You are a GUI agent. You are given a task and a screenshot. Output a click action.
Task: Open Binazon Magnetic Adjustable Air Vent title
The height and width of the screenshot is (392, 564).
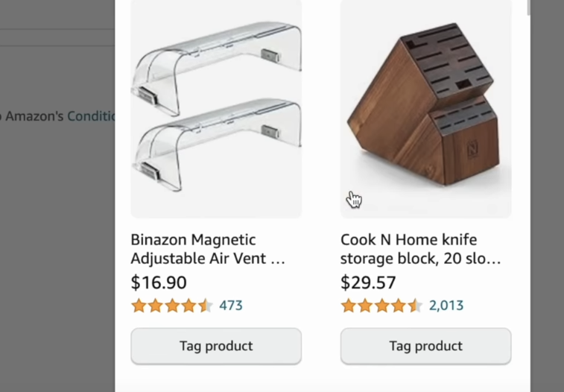coord(208,250)
